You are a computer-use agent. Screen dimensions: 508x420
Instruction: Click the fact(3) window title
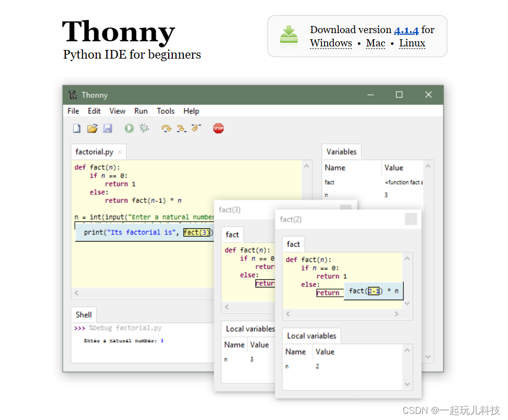coord(229,209)
